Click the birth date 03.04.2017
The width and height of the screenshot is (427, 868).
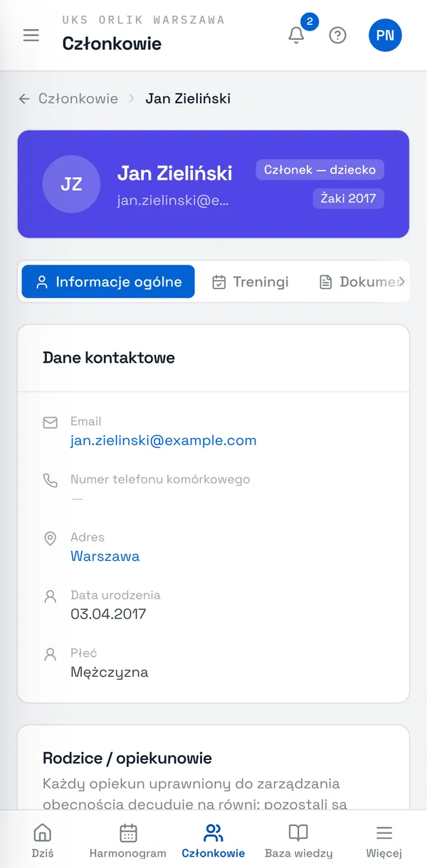click(x=108, y=614)
